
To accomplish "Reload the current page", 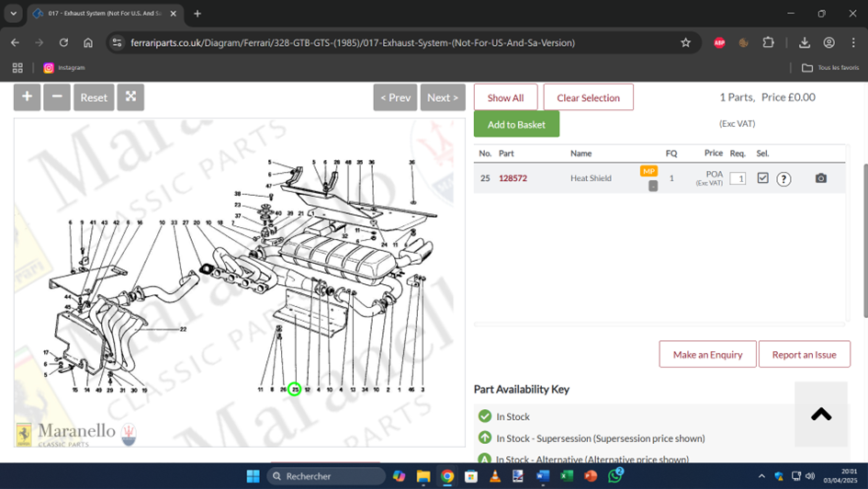I will [63, 42].
